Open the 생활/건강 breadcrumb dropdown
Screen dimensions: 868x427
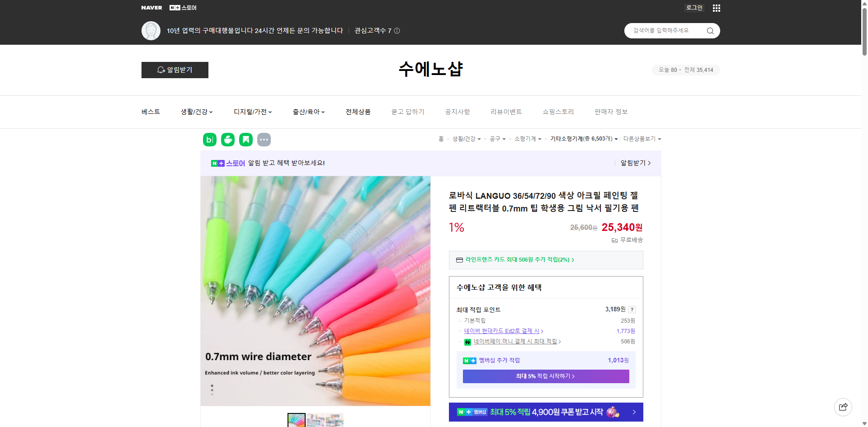pos(466,139)
